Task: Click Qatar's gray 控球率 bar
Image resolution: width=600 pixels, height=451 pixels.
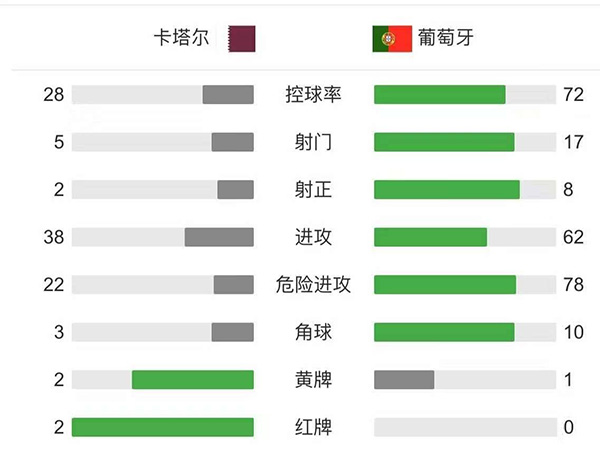Action: pyautogui.click(x=228, y=95)
